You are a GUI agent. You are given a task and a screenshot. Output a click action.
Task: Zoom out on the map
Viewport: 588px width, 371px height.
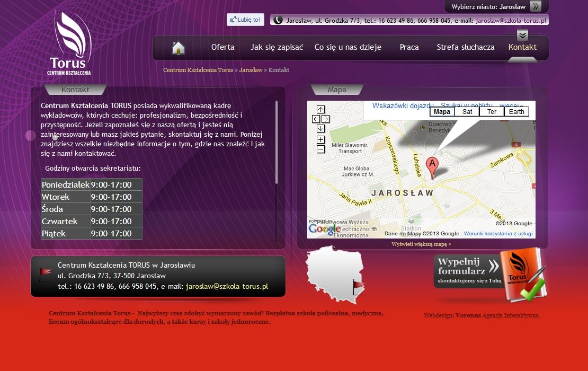point(320,149)
